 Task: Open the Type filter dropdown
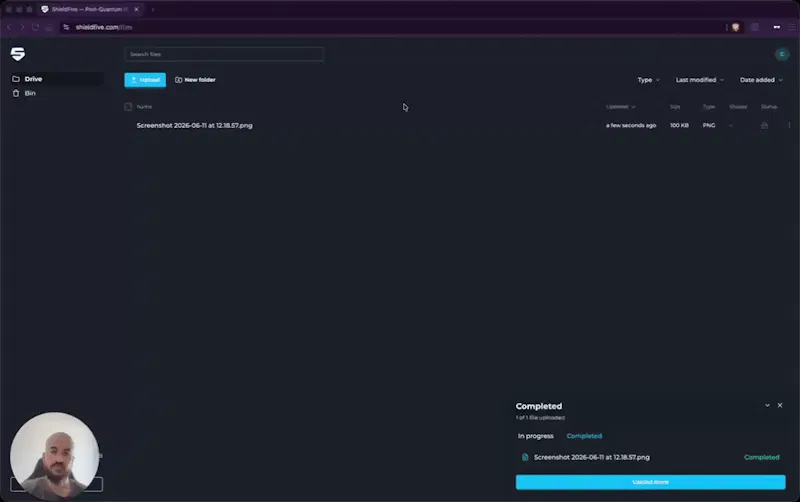(x=648, y=80)
